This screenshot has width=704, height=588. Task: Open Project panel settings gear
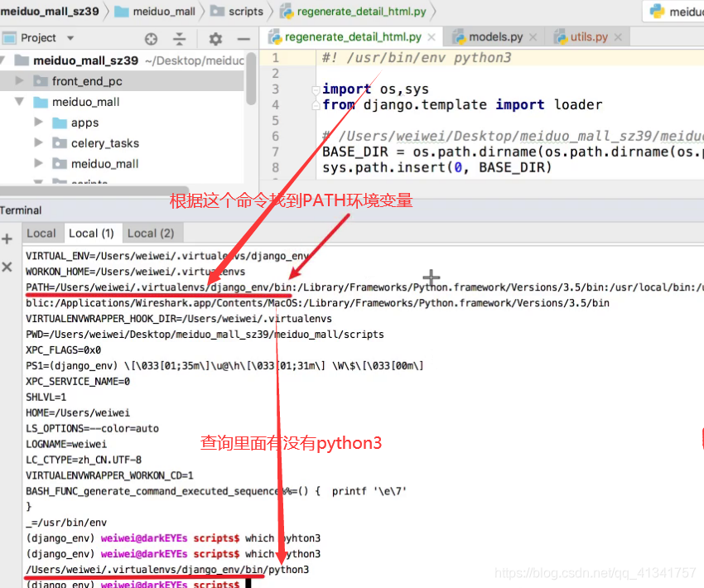tap(215, 39)
